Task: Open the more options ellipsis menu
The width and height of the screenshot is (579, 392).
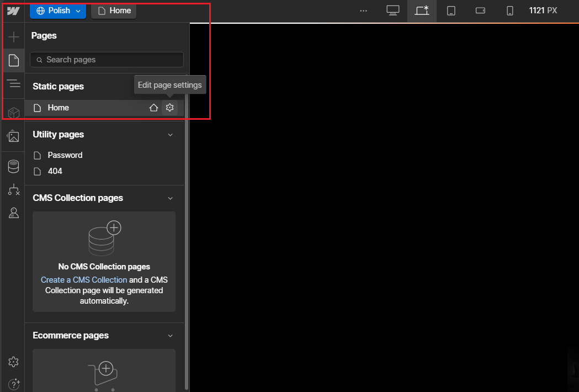Action: click(x=363, y=10)
